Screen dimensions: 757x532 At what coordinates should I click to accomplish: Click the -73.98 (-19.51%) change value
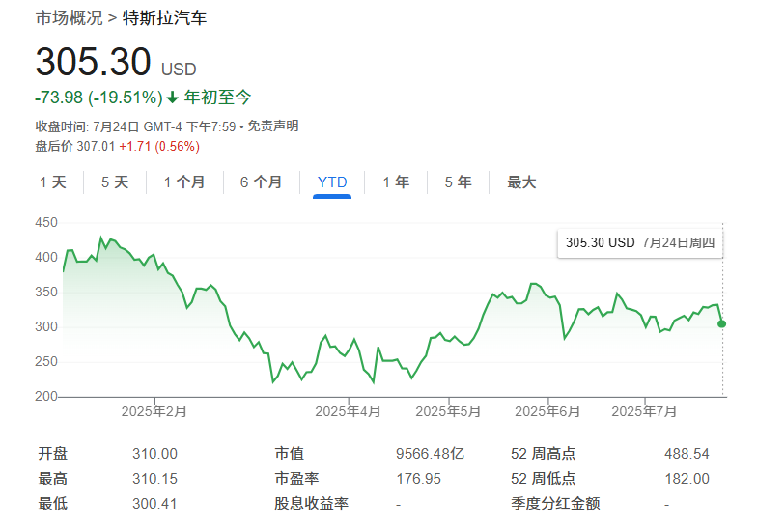(98, 98)
